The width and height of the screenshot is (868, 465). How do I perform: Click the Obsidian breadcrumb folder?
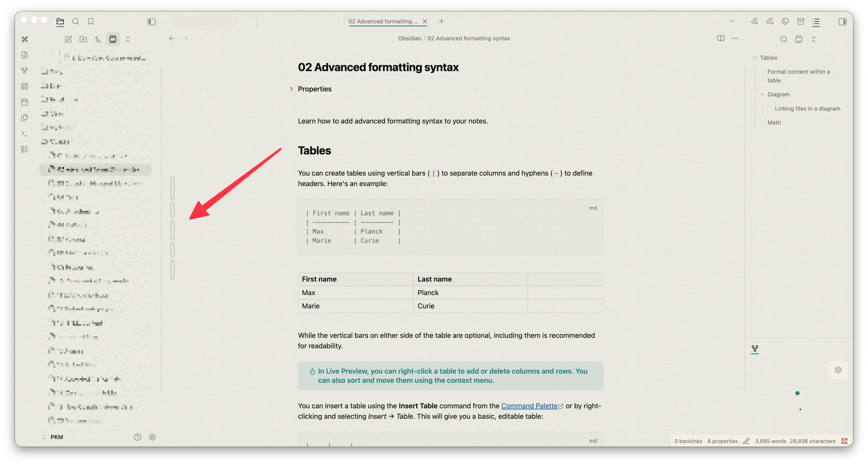(409, 38)
